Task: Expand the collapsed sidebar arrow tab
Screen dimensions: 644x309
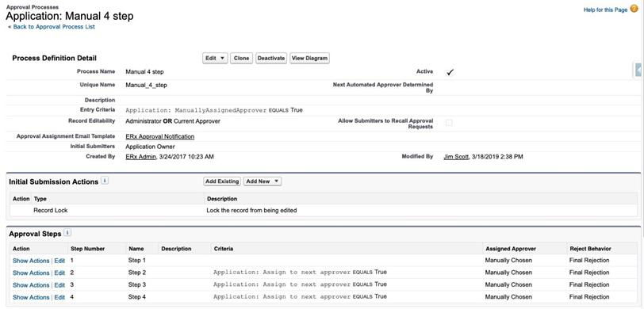Action: (x=638, y=71)
